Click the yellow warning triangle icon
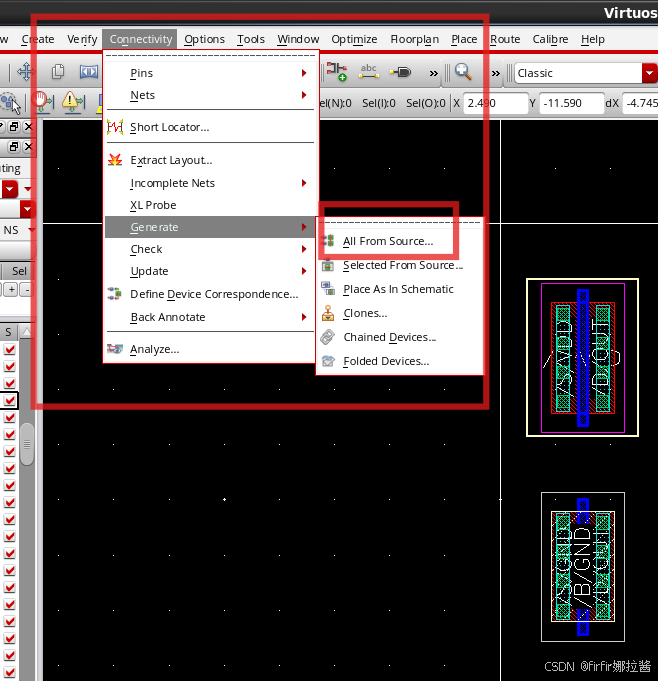This screenshot has height=681, width=658. click(73, 102)
